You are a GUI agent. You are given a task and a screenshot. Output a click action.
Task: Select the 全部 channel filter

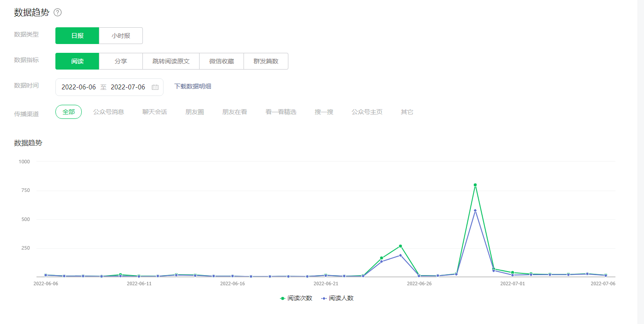[x=69, y=112]
